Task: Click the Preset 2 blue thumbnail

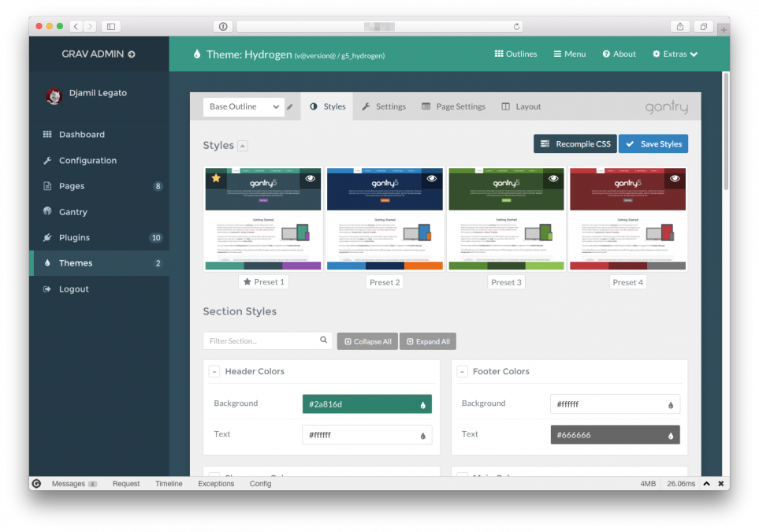Action: tap(385, 219)
